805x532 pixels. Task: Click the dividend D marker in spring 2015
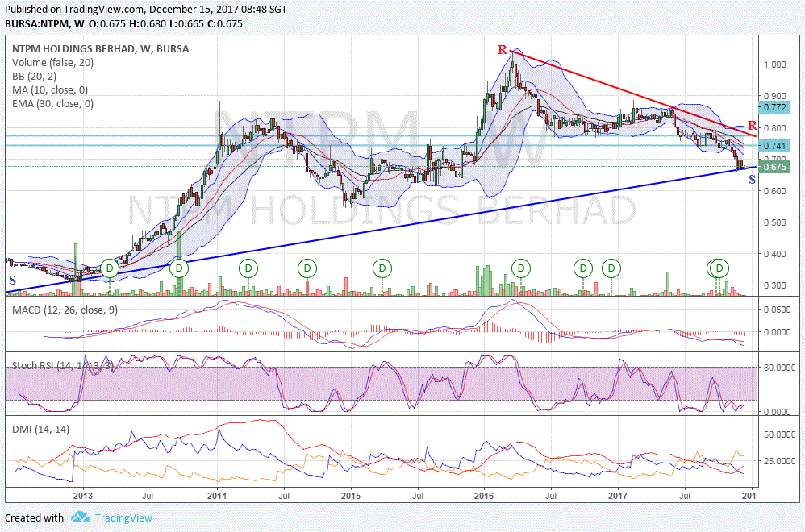coord(382,268)
